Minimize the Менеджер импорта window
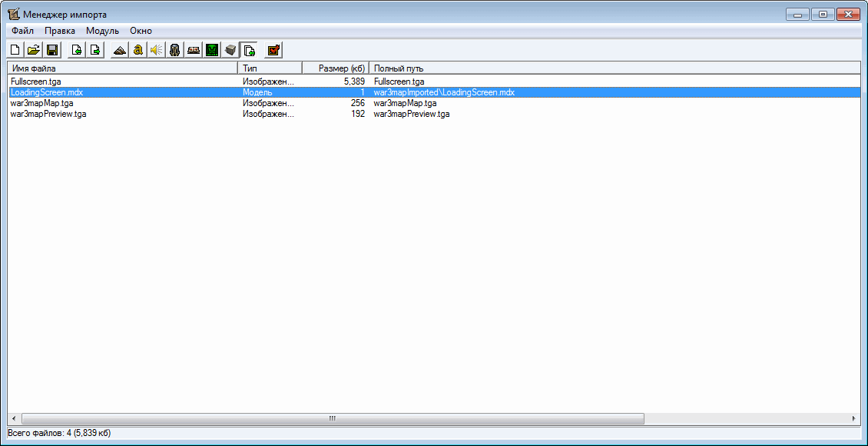Viewport: 868px width, 446px height. pyautogui.click(x=797, y=15)
